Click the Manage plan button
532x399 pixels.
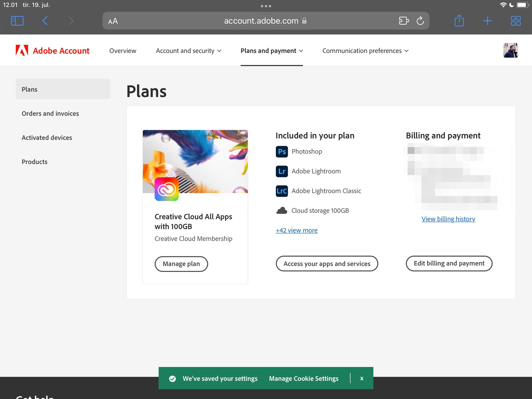click(181, 264)
